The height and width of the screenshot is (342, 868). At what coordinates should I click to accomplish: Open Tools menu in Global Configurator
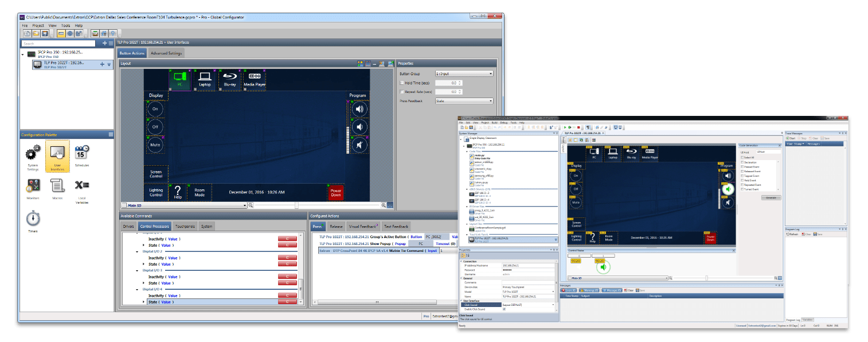click(x=66, y=26)
